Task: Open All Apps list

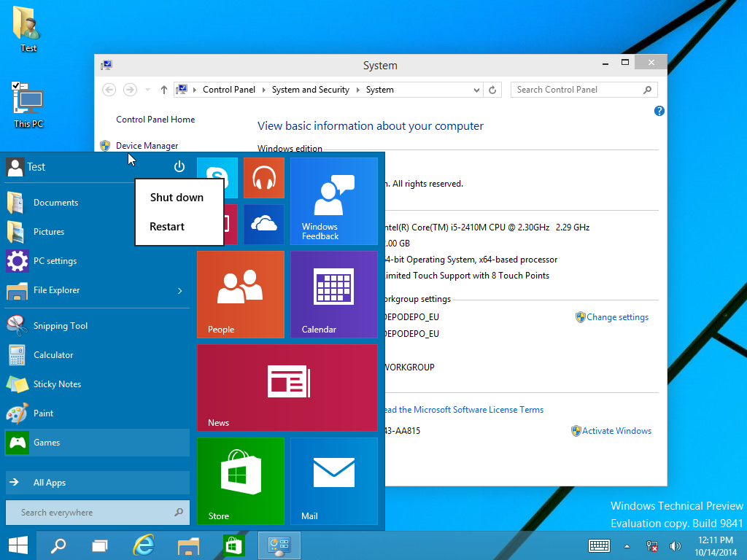Action: point(50,483)
